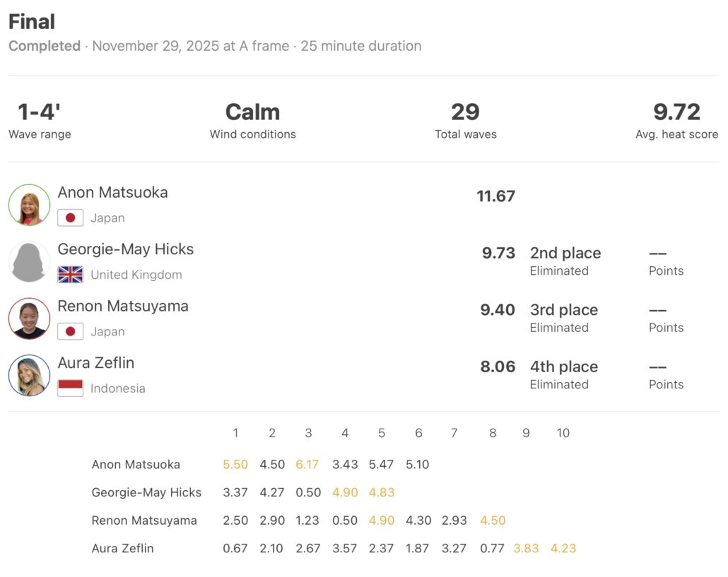This screenshot has width=728, height=577.
Task: Click Aura Zeflin's 4.23 wave score
Action: click(x=563, y=548)
